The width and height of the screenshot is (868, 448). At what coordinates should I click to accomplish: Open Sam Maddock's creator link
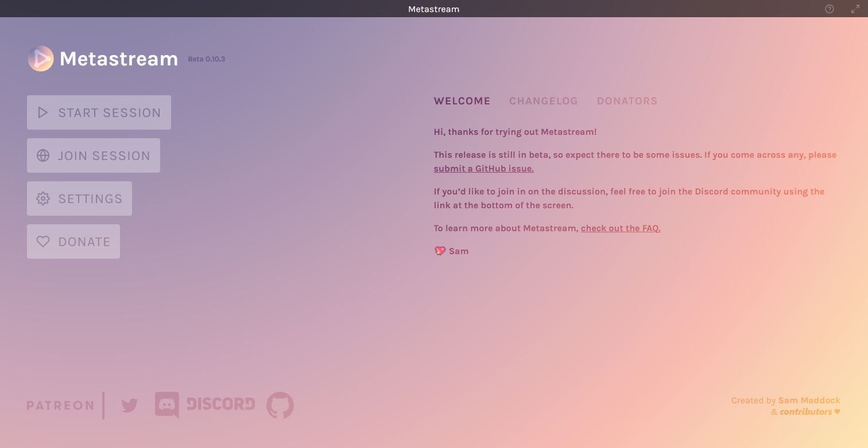[x=809, y=400]
